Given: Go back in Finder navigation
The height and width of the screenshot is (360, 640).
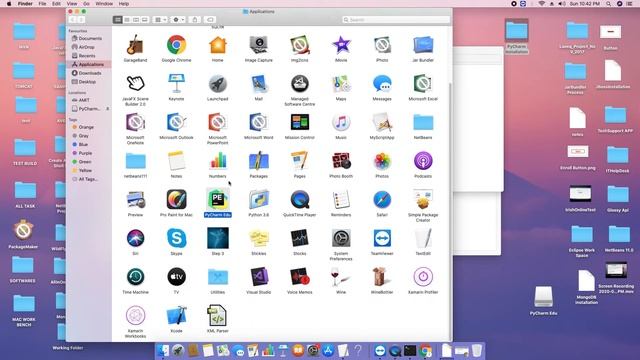Looking at the screenshot, I should click(x=73, y=20).
